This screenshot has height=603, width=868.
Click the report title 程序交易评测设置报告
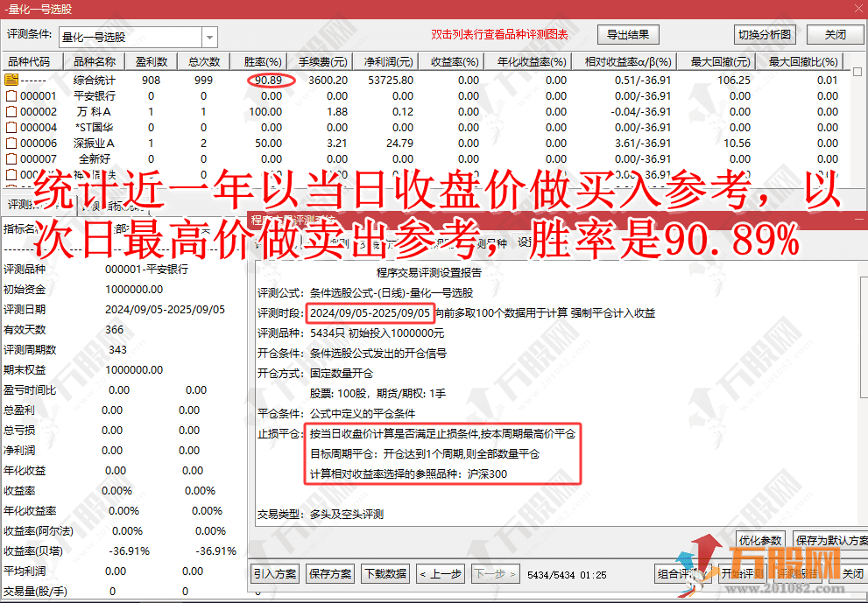429,273
